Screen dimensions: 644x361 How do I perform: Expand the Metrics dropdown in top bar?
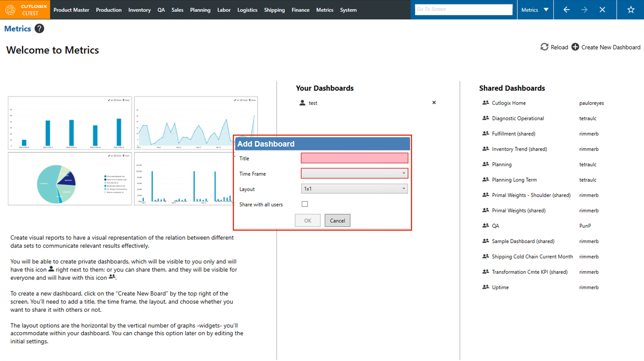[x=535, y=10]
